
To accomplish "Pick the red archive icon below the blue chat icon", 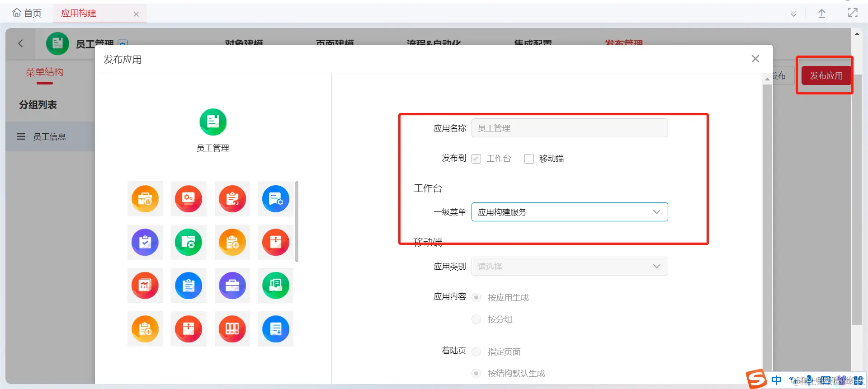I will coord(276,242).
